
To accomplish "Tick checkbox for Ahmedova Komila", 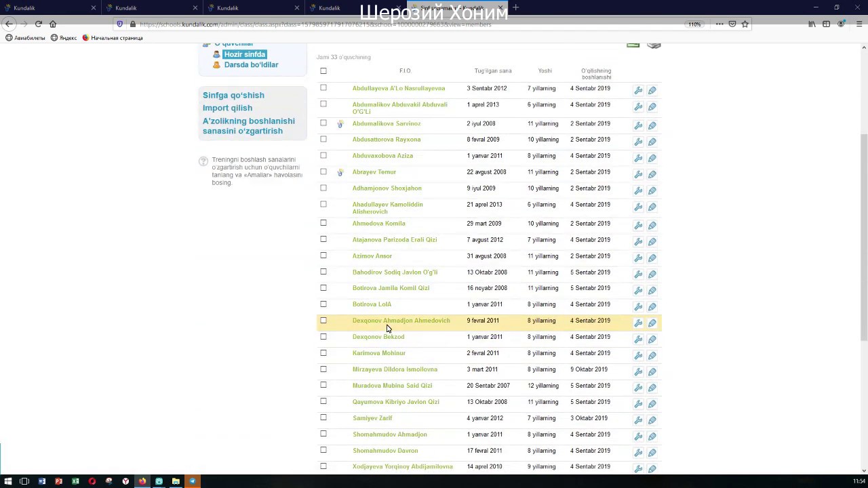I will click(x=323, y=223).
